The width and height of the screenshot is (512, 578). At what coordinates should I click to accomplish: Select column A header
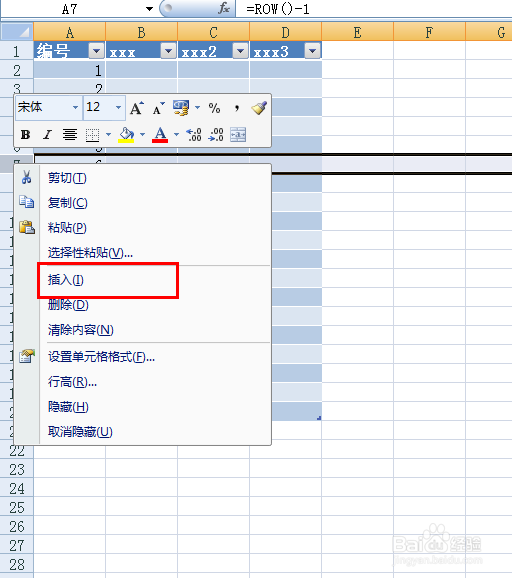pyautogui.click(x=70, y=32)
